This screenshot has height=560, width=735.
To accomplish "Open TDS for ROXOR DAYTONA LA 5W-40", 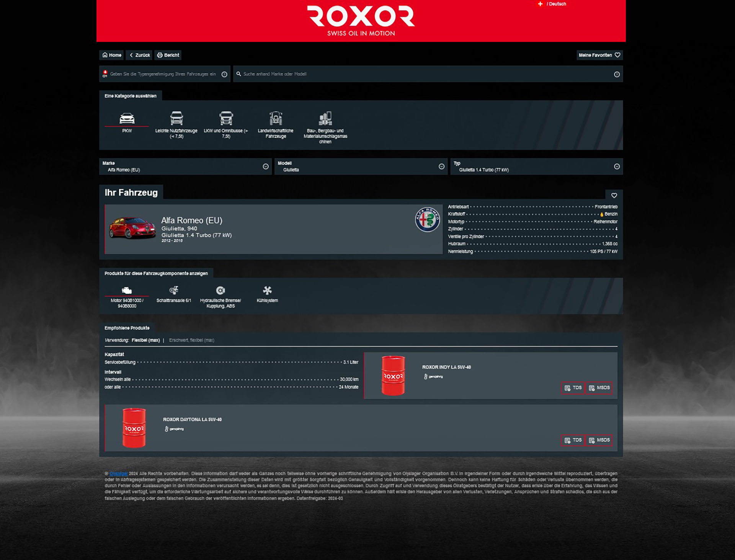I will 573,440.
